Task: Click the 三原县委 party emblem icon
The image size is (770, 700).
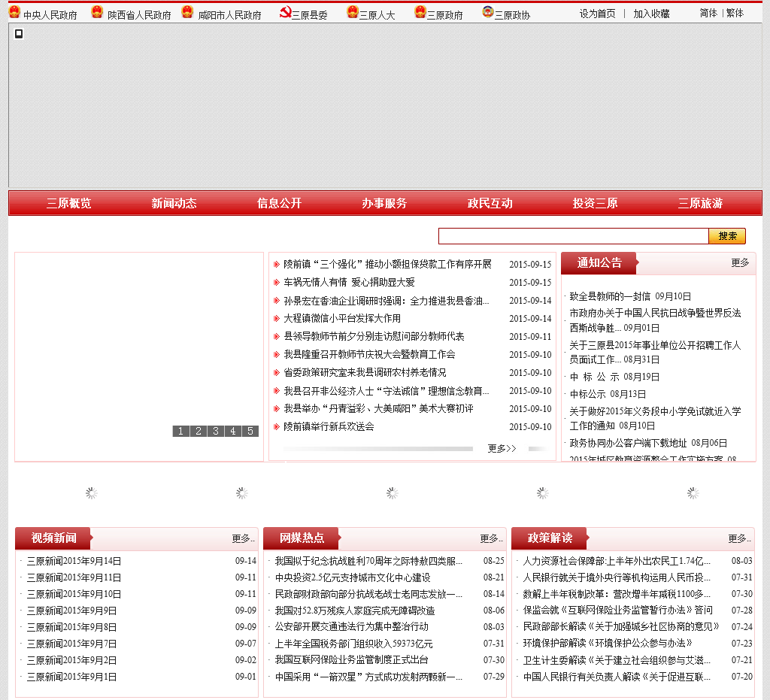Action: (x=285, y=12)
